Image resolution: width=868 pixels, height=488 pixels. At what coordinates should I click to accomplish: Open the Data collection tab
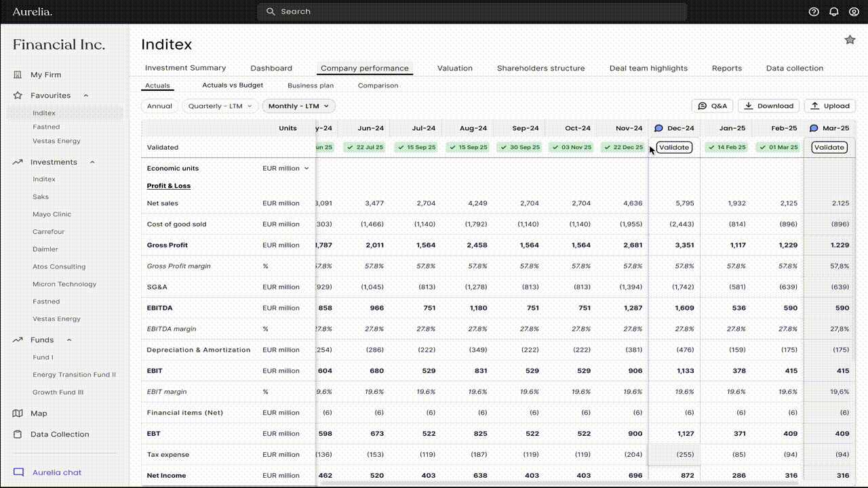pyautogui.click(x=795, y=68)
